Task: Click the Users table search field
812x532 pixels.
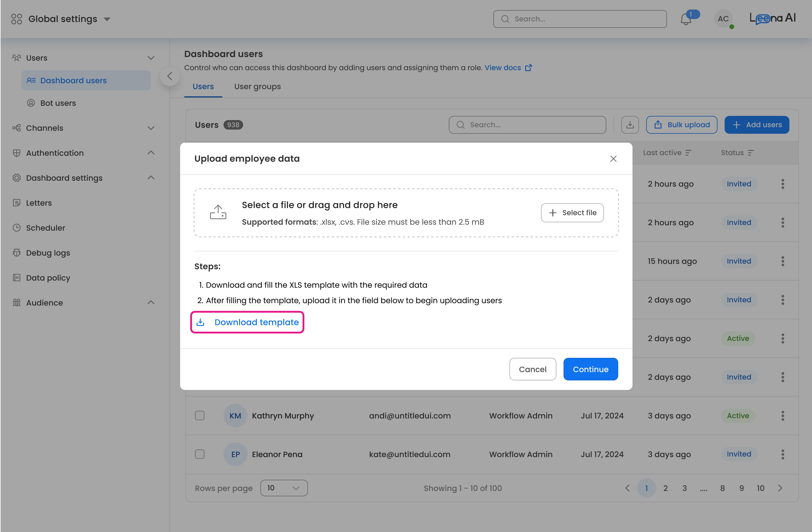Action: (x=527, y=125)
